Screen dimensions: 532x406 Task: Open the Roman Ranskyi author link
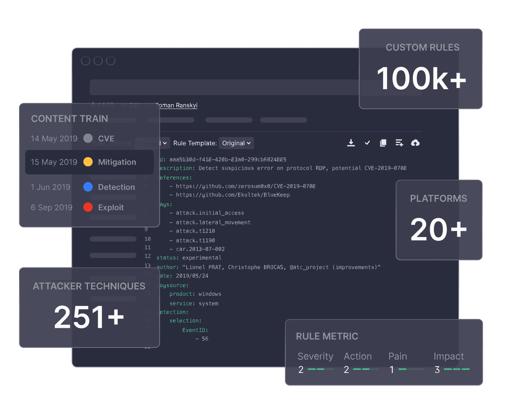(x=177, y=105)
